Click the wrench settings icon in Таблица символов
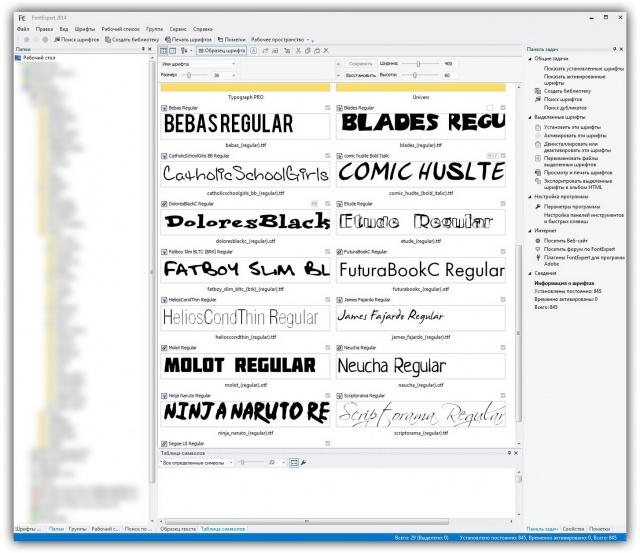Image resolution: width=640 pixels, height=553 pixels. [x=303, y=462]
